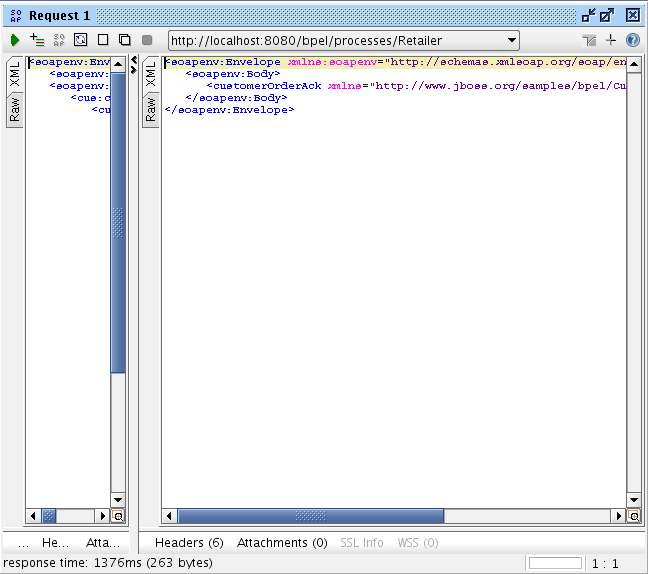The height and width of the screenshot is (574, 648).
Task: Open request Attachments tab at bottom left
Action: [103, 542]
